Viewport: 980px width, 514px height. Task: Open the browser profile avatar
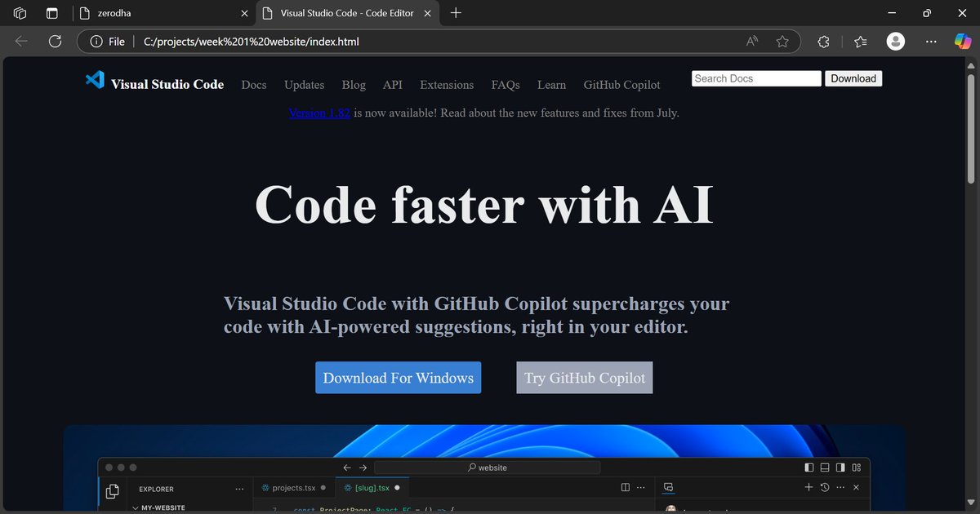[x=896, y=42]
